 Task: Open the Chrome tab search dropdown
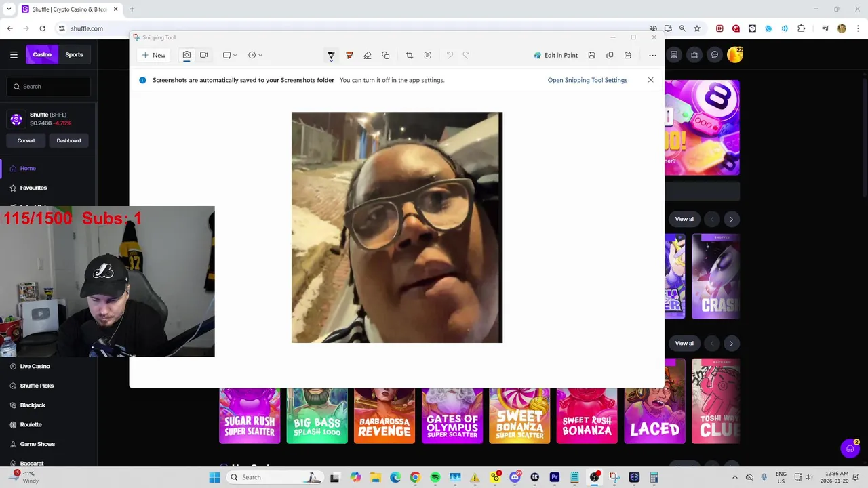coord(9,9)
